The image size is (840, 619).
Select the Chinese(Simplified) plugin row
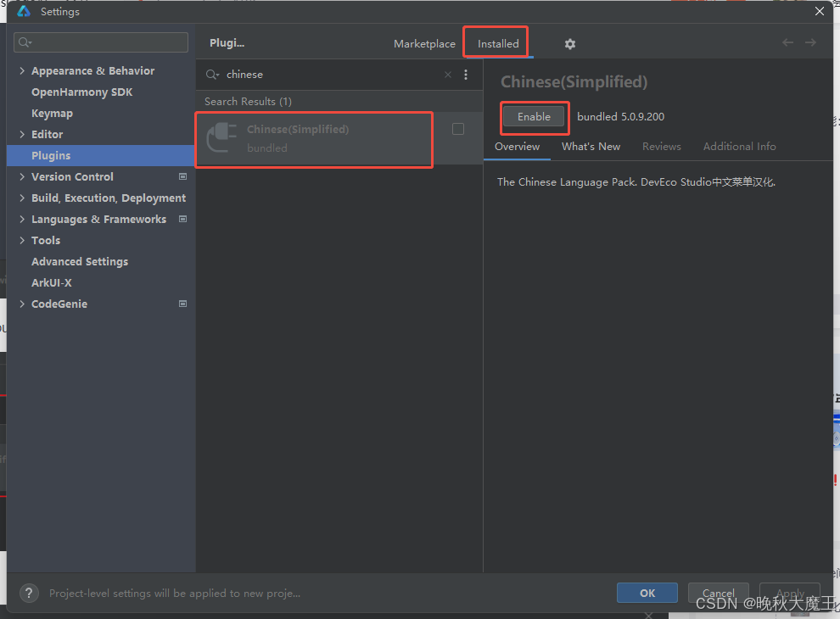[x=339, y=139]
